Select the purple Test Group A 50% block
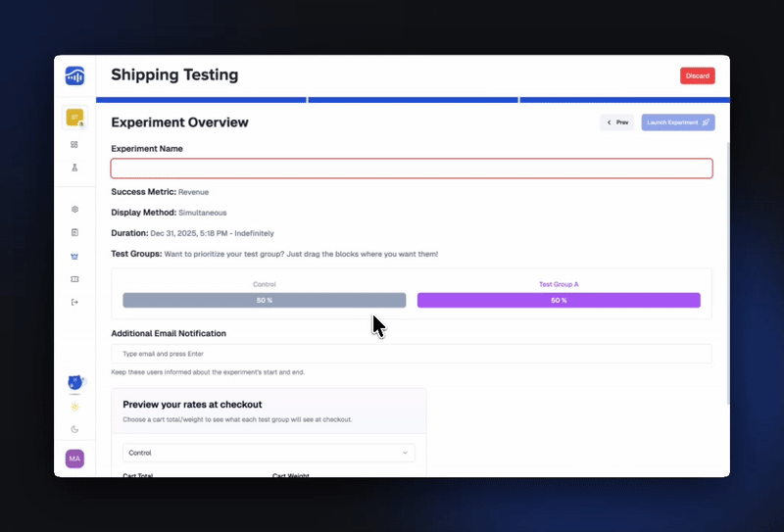Viewport: 784px width, 532px height. pyautogui.click(x=559, y=300)
